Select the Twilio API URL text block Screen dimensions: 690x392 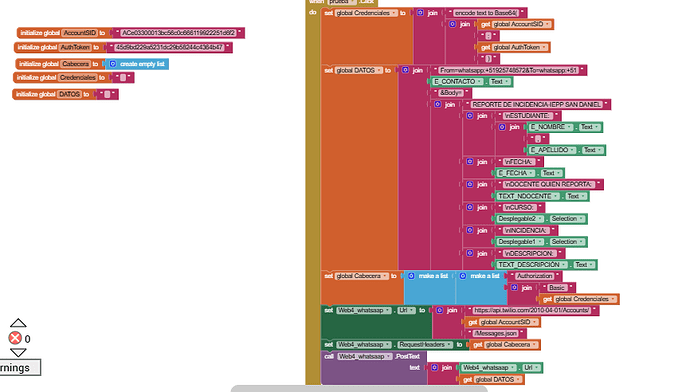pos(532,310)
